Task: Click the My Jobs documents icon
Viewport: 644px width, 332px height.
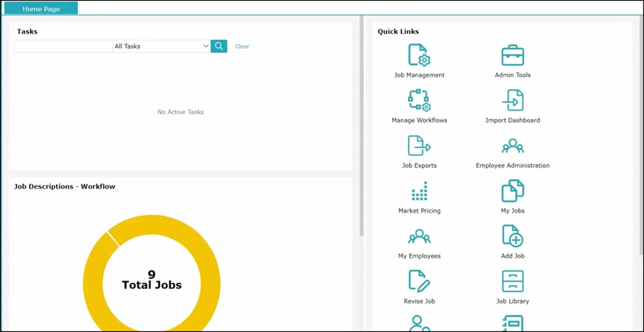Action: 512,192
